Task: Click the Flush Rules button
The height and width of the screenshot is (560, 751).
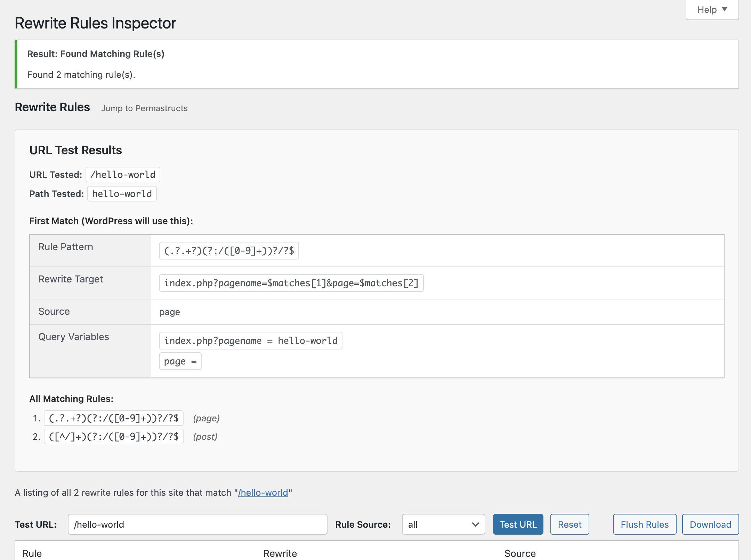Action: [645, 524]
